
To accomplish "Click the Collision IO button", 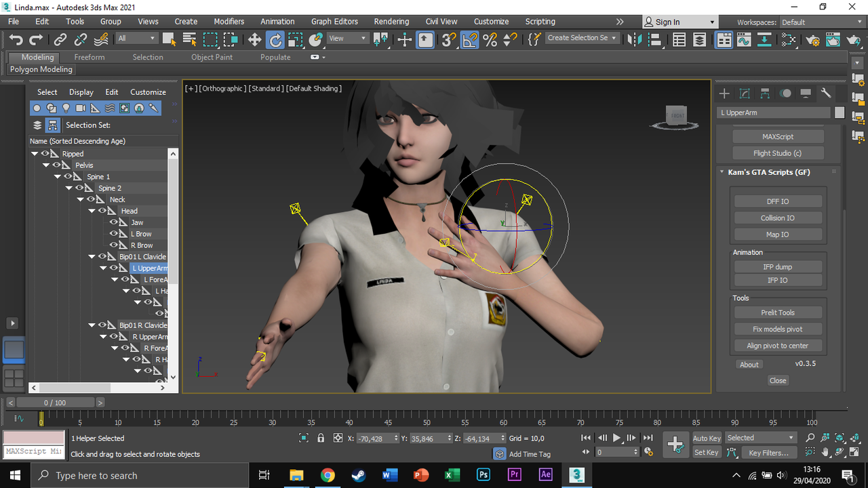I will pos(778,218).
